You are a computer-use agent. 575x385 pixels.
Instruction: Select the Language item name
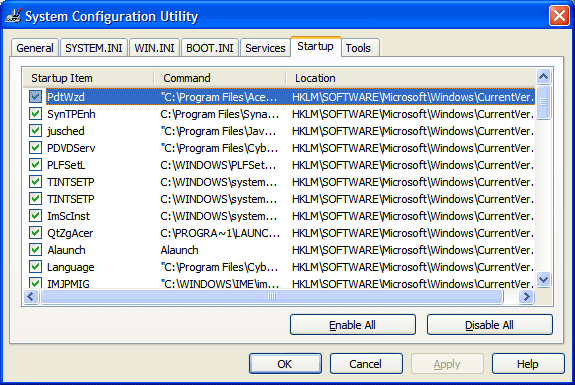point(71,267)
